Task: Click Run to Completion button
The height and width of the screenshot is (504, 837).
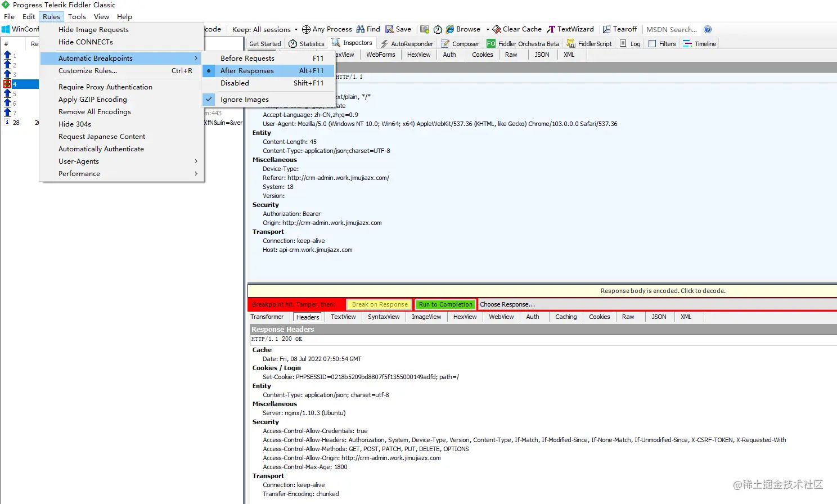Action: tap(445, 304)
